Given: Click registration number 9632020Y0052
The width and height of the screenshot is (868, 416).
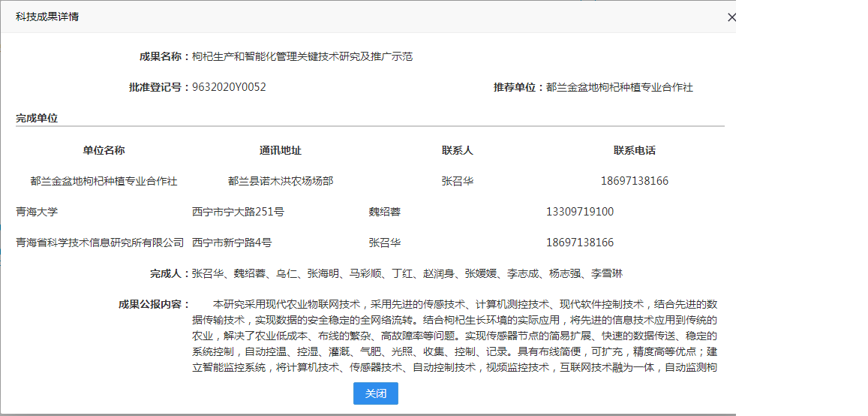Looking at the screenshot, I should point(229,87).
